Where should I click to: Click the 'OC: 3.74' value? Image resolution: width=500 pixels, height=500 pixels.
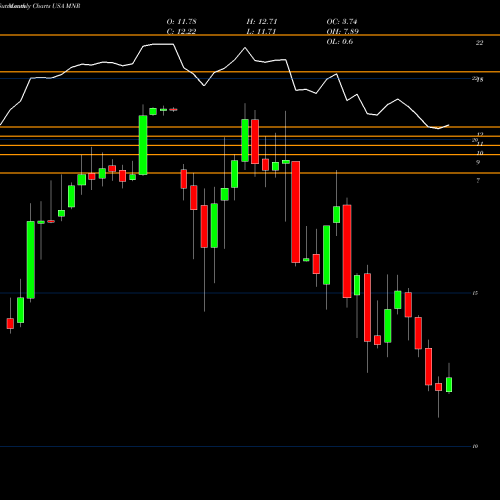point(342,22)
